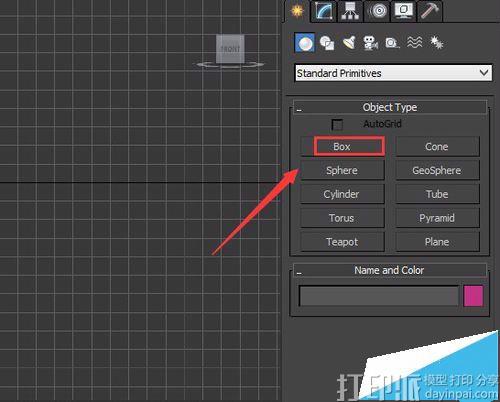Select the Cameras category icon

click(370, 43)
